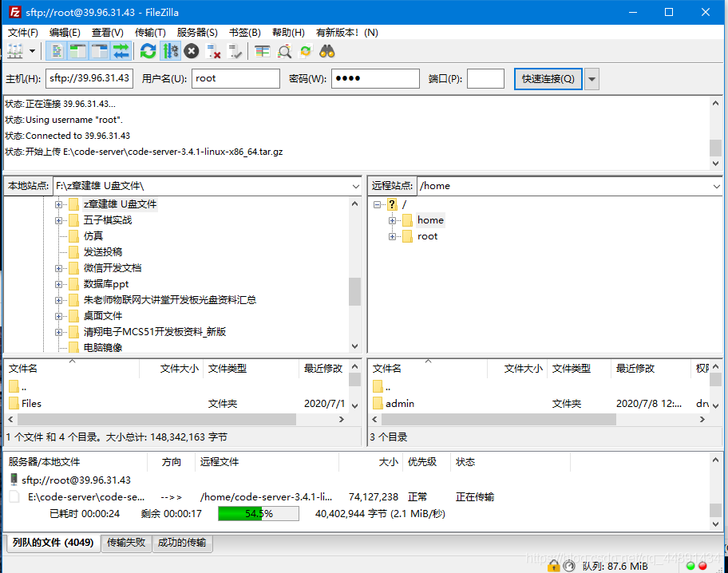Open the Site Manager icon

click(15, 51)
